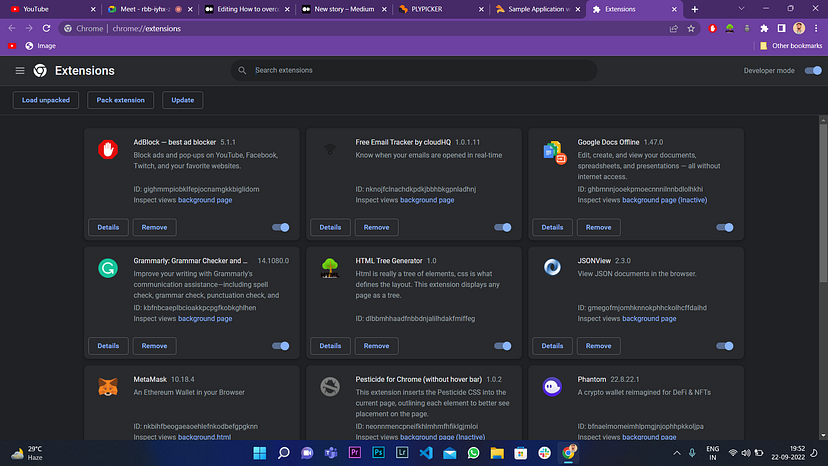Disable Developer mode toggle
The height and width of the screenshot is (466, 828).
tap(813, 70)
